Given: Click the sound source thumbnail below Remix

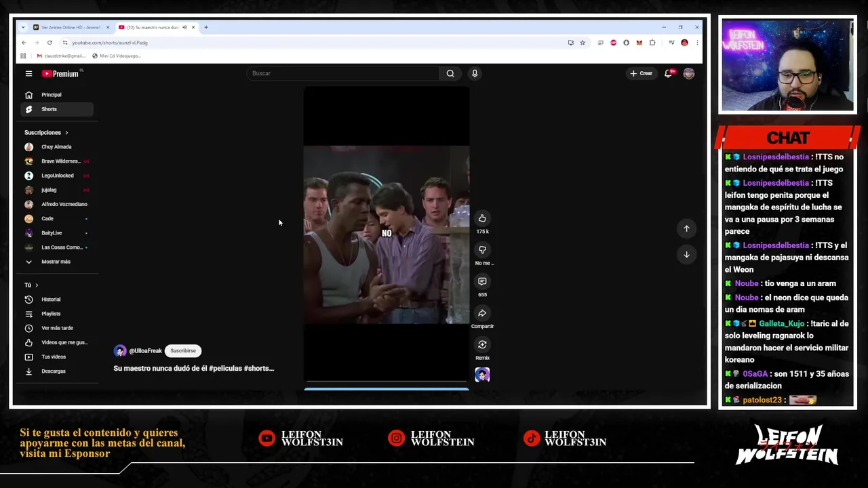Looking at the screenshot, I should [x=482, y=375].
